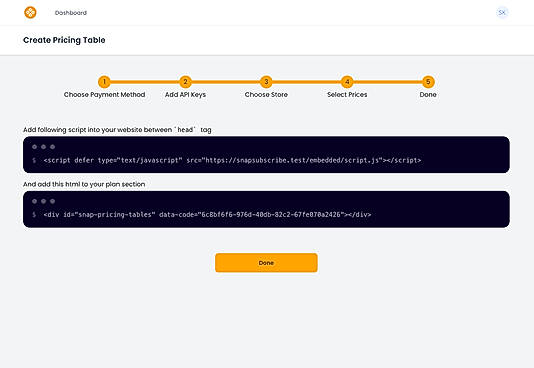534x368 pixels.
Task: Click window dots in div code block
Action: click(43, 201)
